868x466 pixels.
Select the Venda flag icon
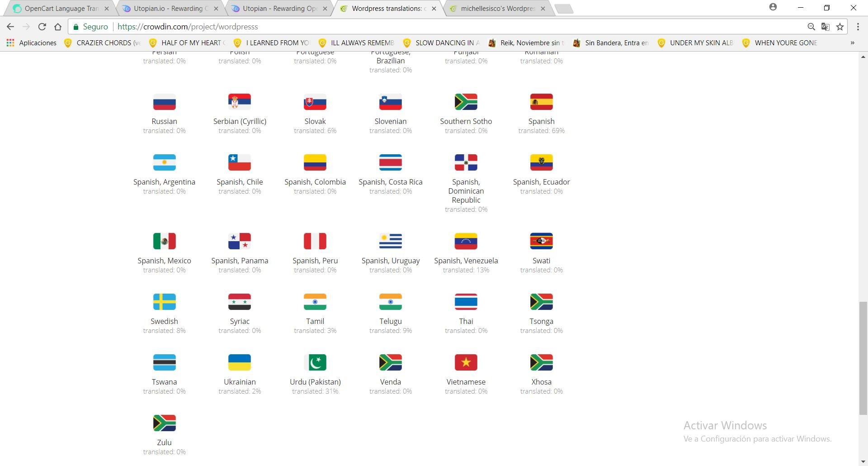click(391, 363)
